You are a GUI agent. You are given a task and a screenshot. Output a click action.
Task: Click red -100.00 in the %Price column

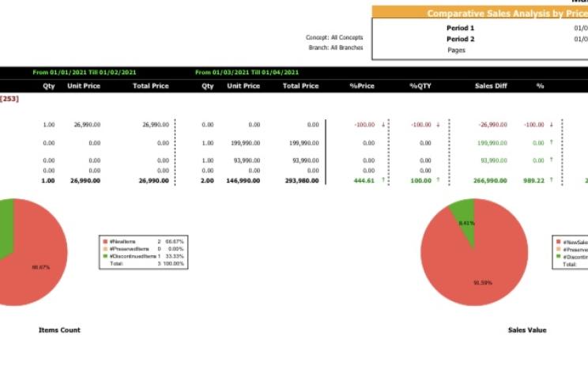364,125
